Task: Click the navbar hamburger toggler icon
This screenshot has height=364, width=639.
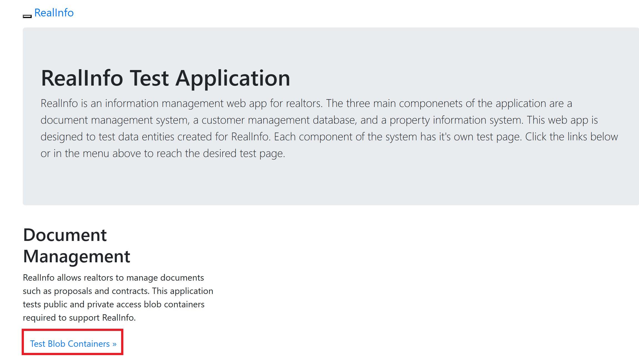Action: tap(27, 16)
